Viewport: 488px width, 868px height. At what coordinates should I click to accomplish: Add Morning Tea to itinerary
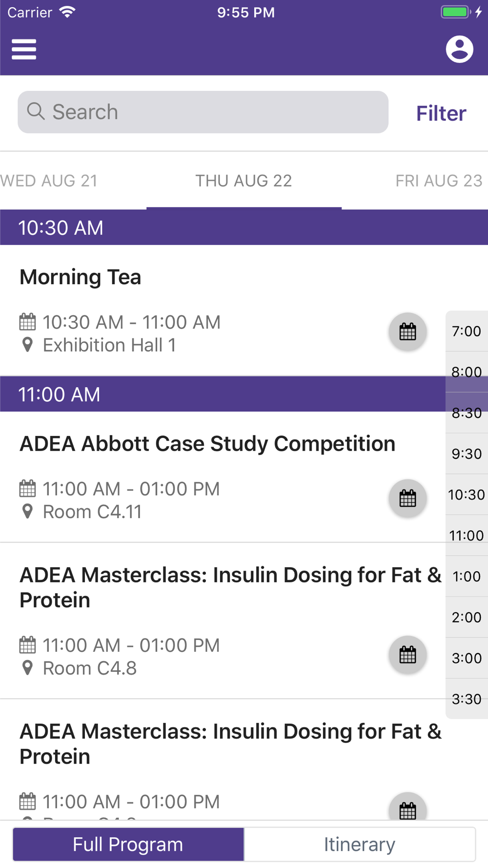point(407,332)
